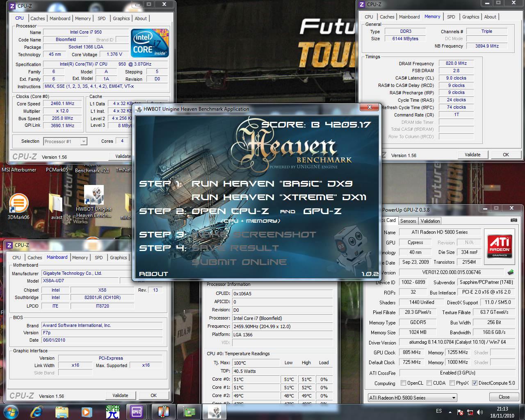The height and width of the screenshot is (420, 525).
Task: Open the Mainboard tab in CPU-Z Memory window
Action: tap(409, 17)
